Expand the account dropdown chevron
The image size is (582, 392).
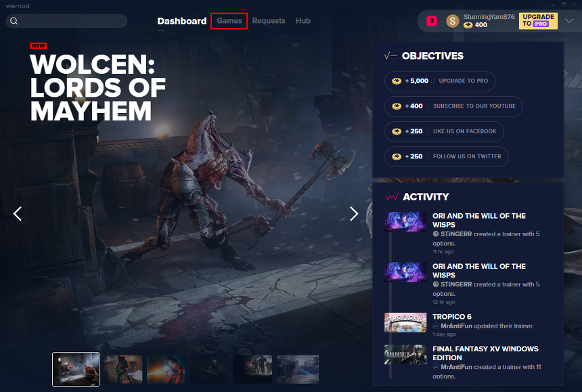(569, 21)
